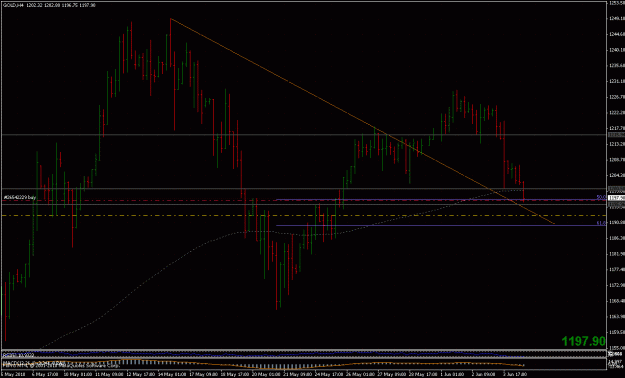Click the highlighted current price tag on price scale
Image resolution: width=625 pixels, height=378 pixels.
tap(616, 198)
